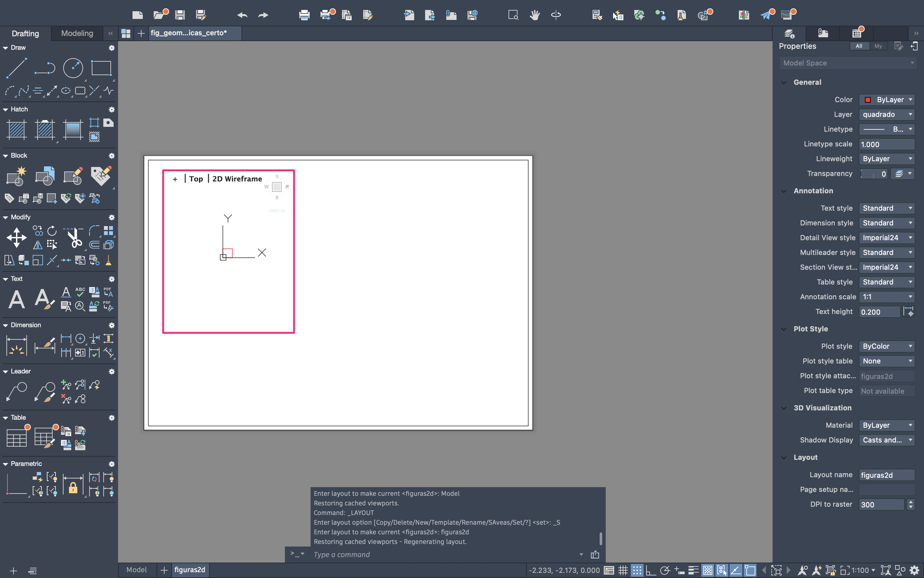Edit the Linetype scale field
This screenshot has height=578, width=924.
(886, 144)
